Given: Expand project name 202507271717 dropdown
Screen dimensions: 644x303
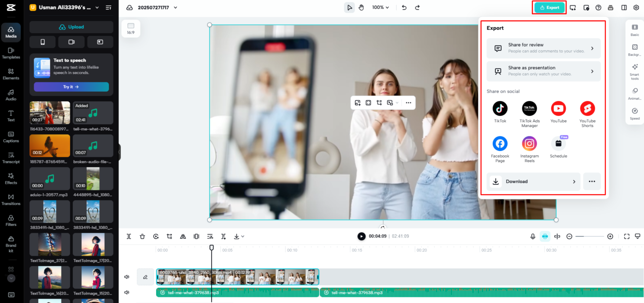Looking at the screenshot, I should [x=175, y=7].
